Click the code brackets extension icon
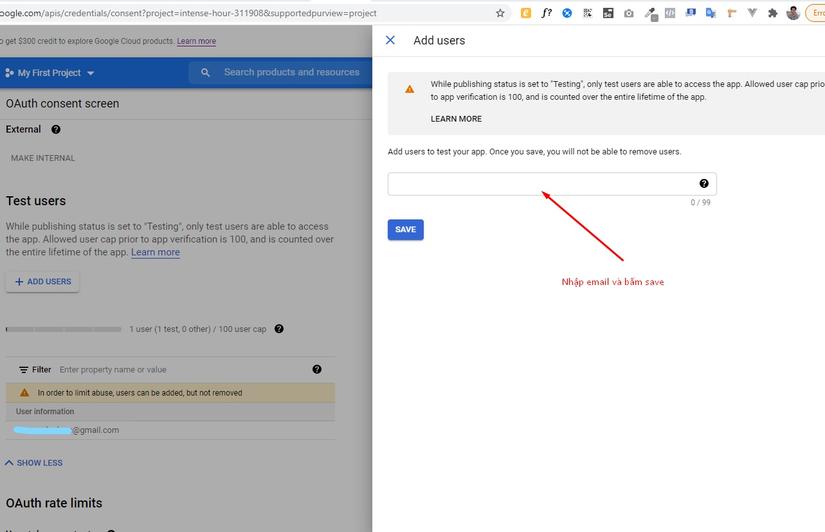This screenshot has width=825, height=532. coord(670,13)
